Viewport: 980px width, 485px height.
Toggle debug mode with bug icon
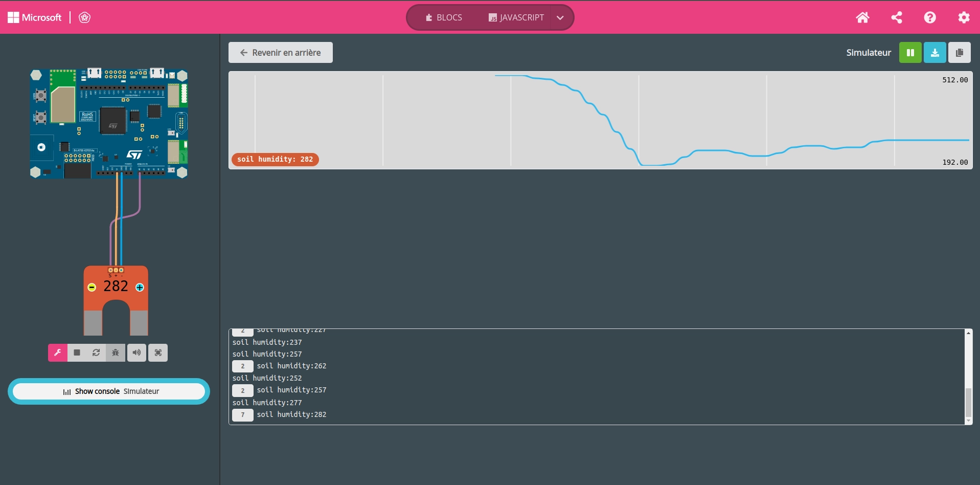point(116,352)
